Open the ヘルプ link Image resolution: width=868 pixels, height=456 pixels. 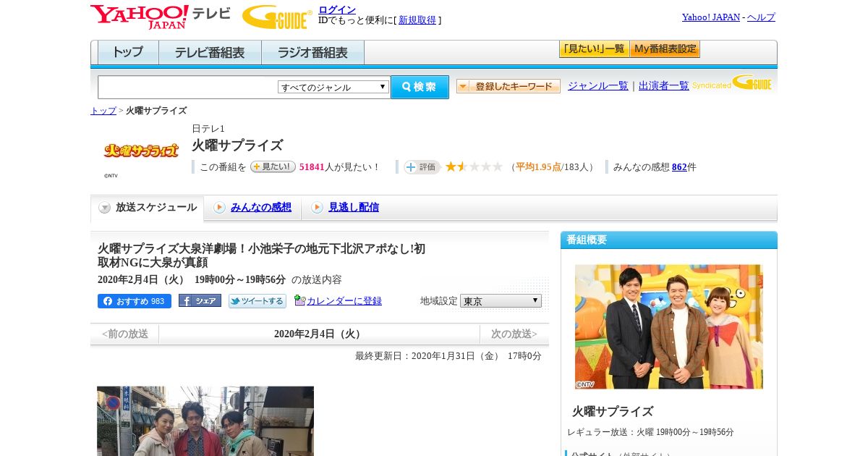(761, 17)
